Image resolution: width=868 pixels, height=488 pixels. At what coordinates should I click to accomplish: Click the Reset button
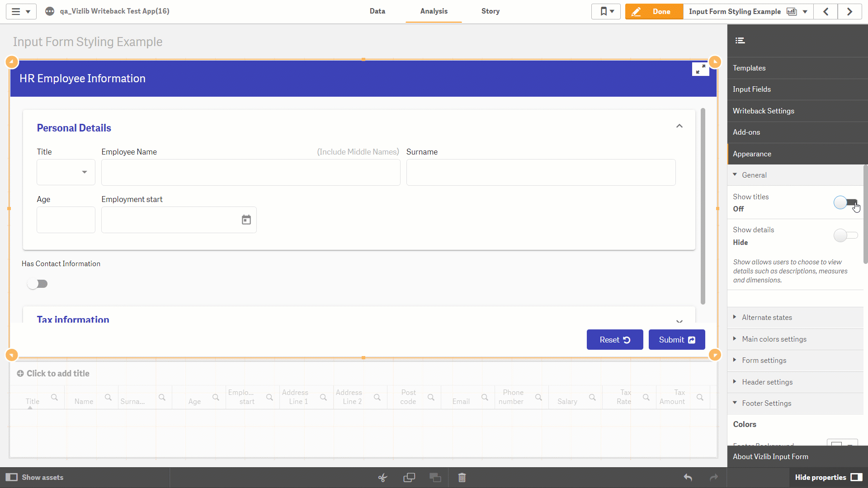615,340
